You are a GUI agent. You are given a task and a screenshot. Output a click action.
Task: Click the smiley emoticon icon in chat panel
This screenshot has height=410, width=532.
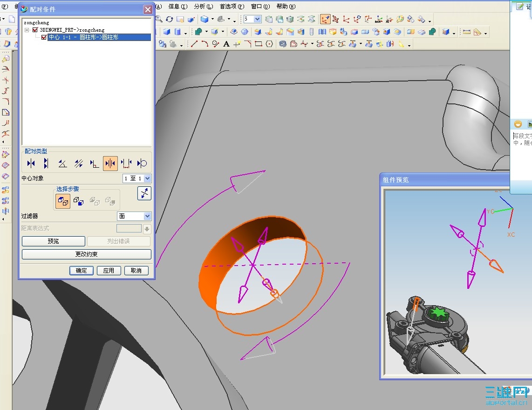pos(518,124)
